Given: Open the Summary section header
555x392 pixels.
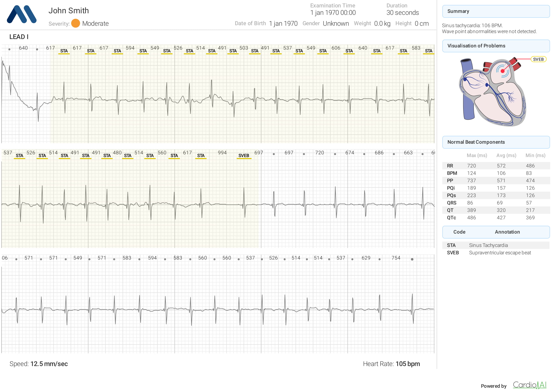Looking at the screenshot, I should tap(496, 11).
